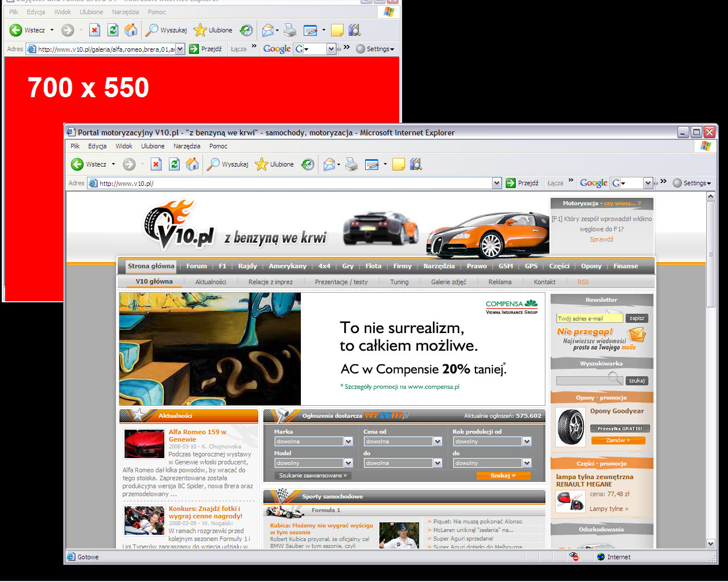The width and height of the screenshot is (728, 582).
Task: Switch to the Galerie zdjęć sub-tab
Action: point(449,282)
